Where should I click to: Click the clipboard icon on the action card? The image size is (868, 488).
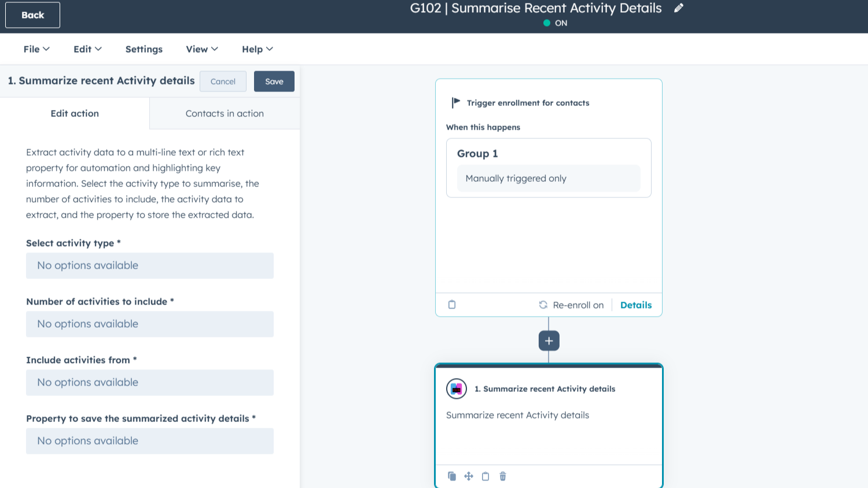[x=486, y=476]
